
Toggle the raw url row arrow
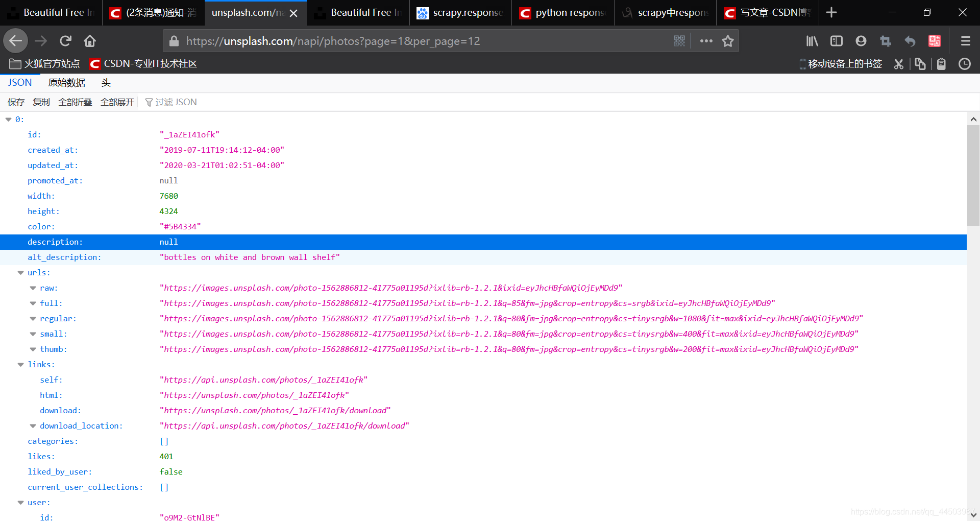coord(33,288)
